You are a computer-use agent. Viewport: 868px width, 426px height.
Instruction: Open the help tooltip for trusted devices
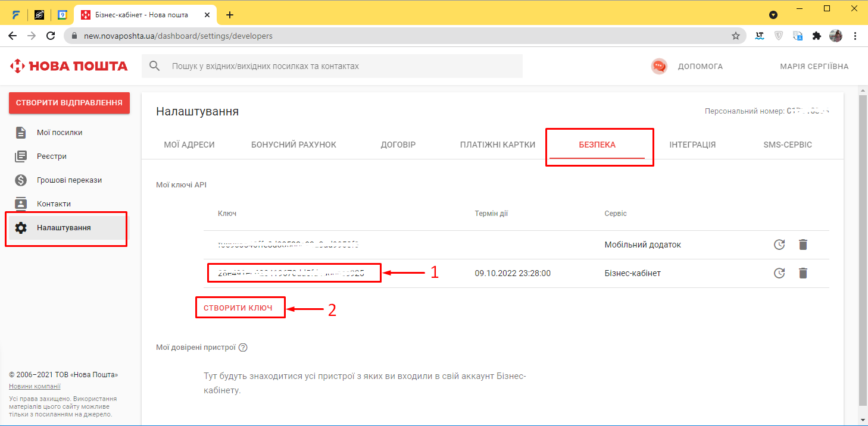[242, 347]
